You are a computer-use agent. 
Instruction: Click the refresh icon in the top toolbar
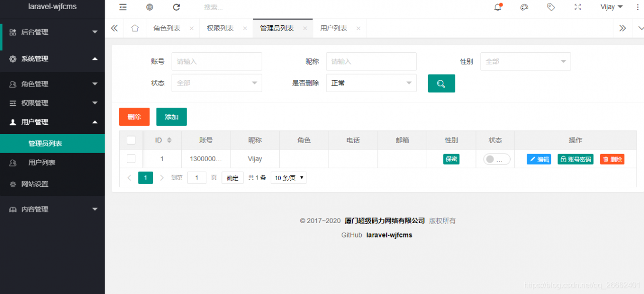pyautogui.click(x=176, y=7)
